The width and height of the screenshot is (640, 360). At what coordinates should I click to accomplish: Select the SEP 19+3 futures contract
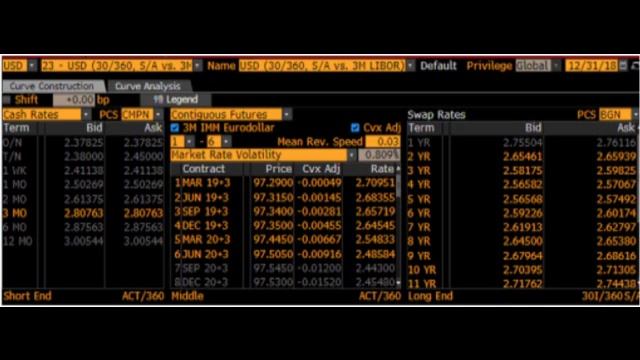205,211
